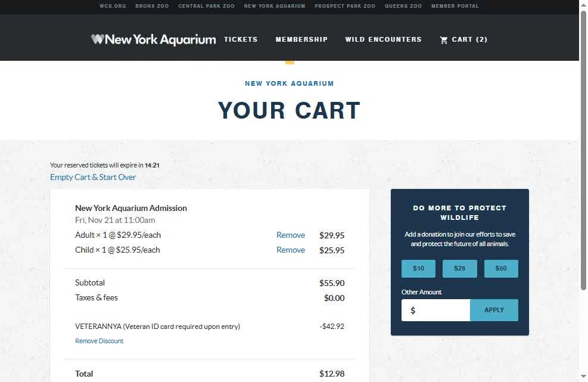Remove the Adult ticket
Image resolution: width=588 pixels, height=382 pixels.
(x=291, y=235)
